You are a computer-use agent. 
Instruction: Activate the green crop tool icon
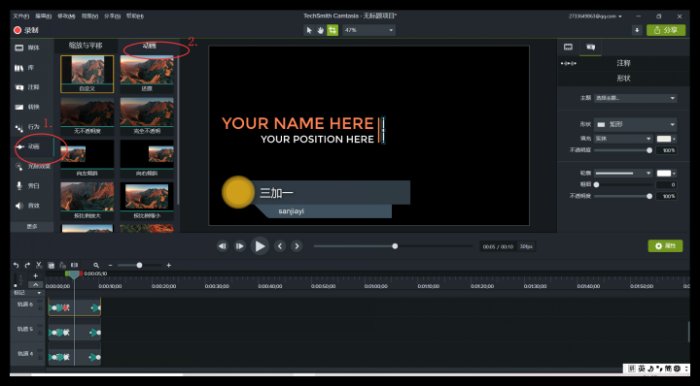pyautogui.click(x=333, y=30)
